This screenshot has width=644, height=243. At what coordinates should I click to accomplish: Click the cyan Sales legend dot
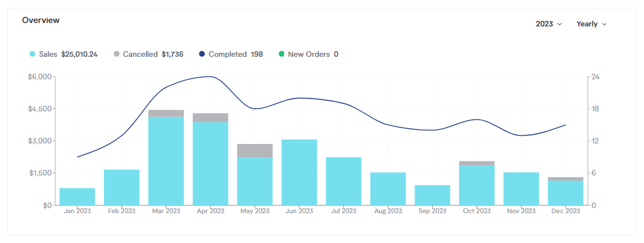coord(33,55)
